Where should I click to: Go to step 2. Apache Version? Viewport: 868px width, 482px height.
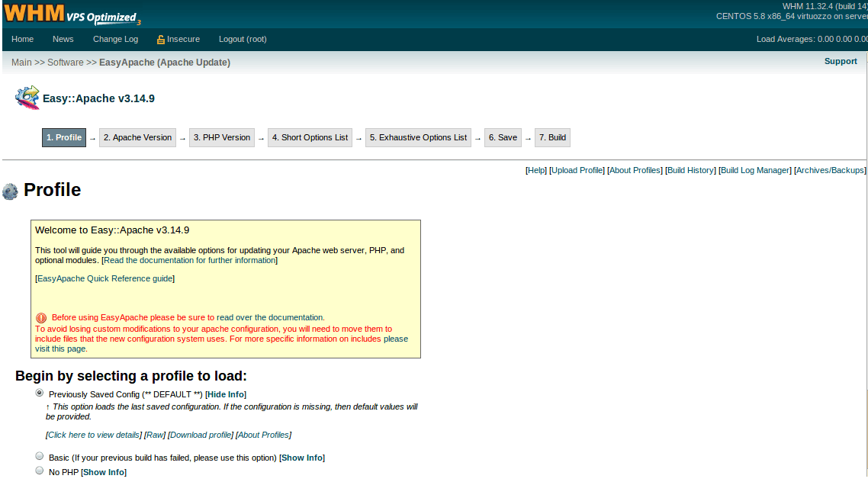click(138, 137)
